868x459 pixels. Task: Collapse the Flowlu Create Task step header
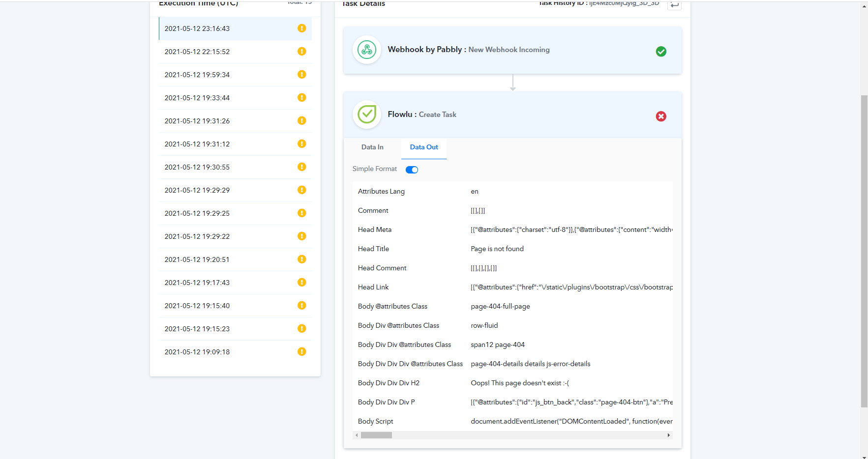tap(512, 115)
